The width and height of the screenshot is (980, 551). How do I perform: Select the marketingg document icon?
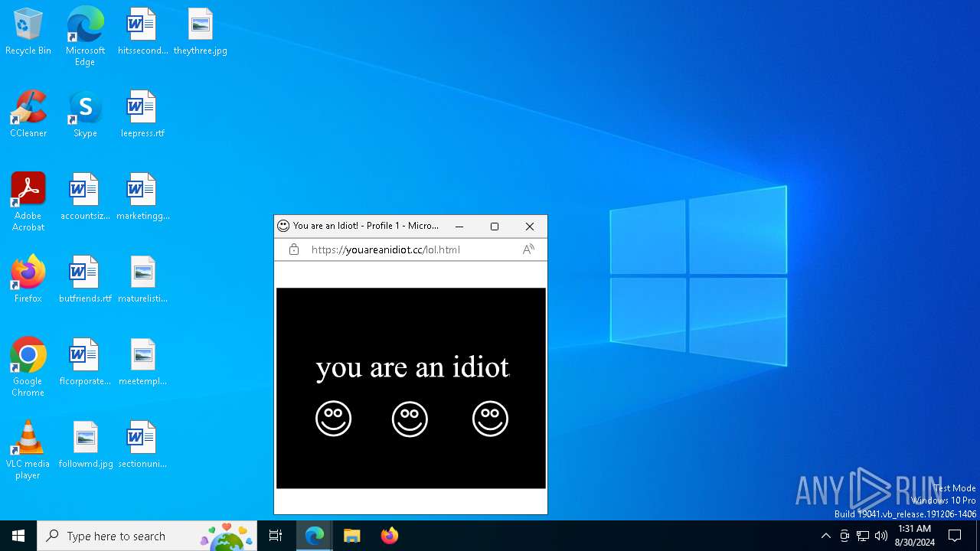pyautogui.click(x=142, y=197)
